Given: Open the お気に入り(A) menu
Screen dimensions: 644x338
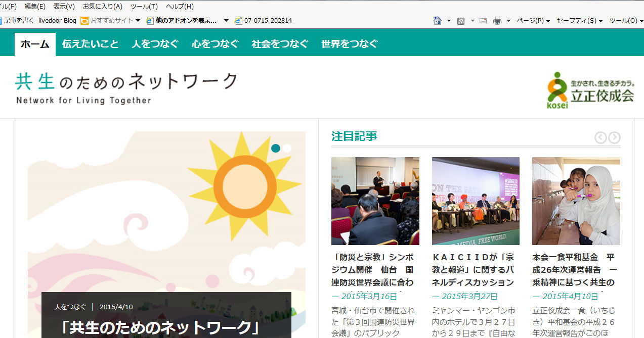Looking at the screenshot, I should pyautogui.click(x=103, y=7).
